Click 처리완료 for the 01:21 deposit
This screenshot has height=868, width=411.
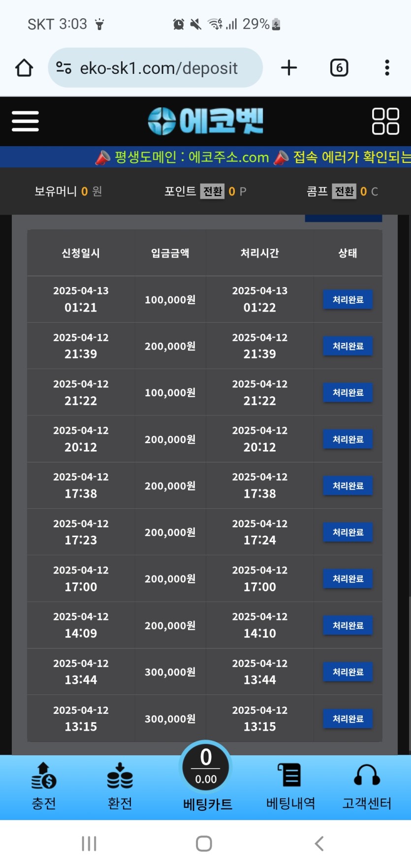pyautogui.click(x=348, y=299)
